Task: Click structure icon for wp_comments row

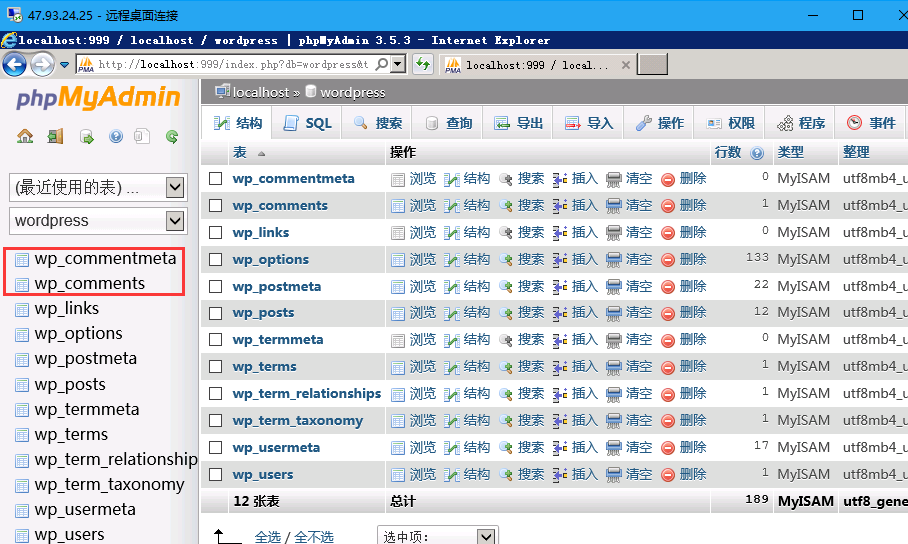Action: coord(452,206)
